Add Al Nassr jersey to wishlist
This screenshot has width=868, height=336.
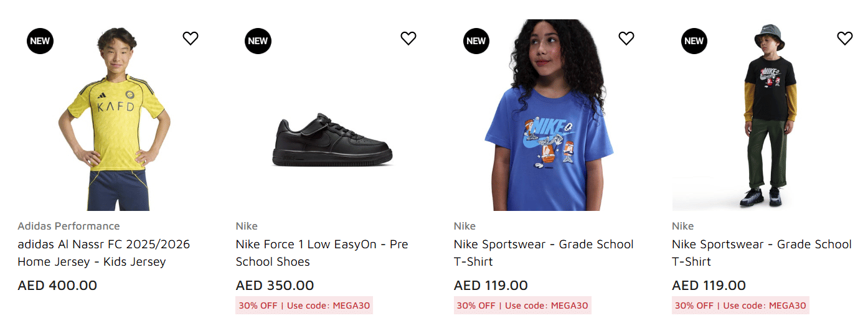click(191, 39)
